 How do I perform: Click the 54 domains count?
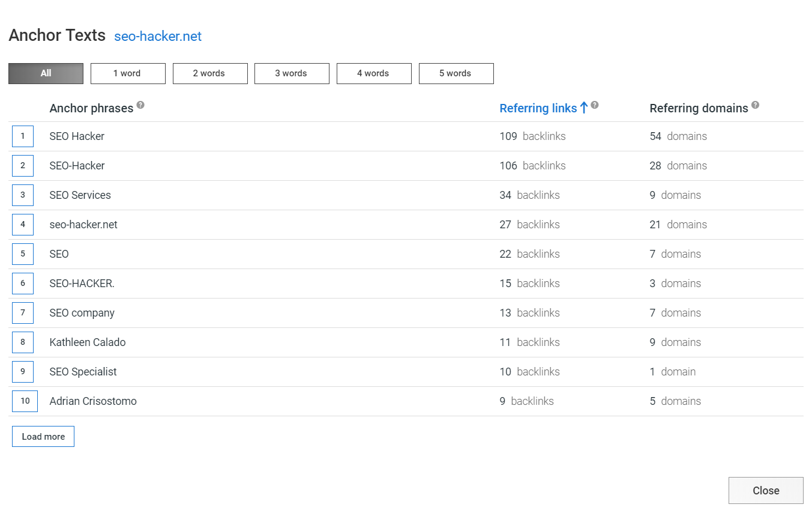[x=678, y=136]
